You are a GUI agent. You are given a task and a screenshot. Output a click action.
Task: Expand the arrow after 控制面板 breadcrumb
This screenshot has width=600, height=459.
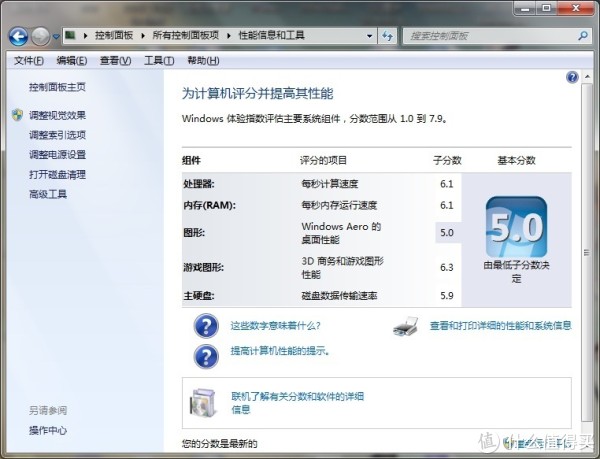(143, 36)
